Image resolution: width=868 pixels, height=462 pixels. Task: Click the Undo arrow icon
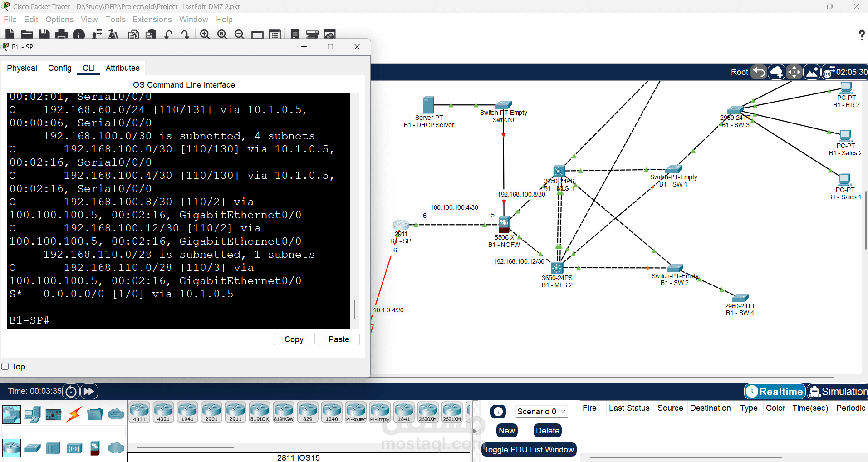(x=168, y=34)
